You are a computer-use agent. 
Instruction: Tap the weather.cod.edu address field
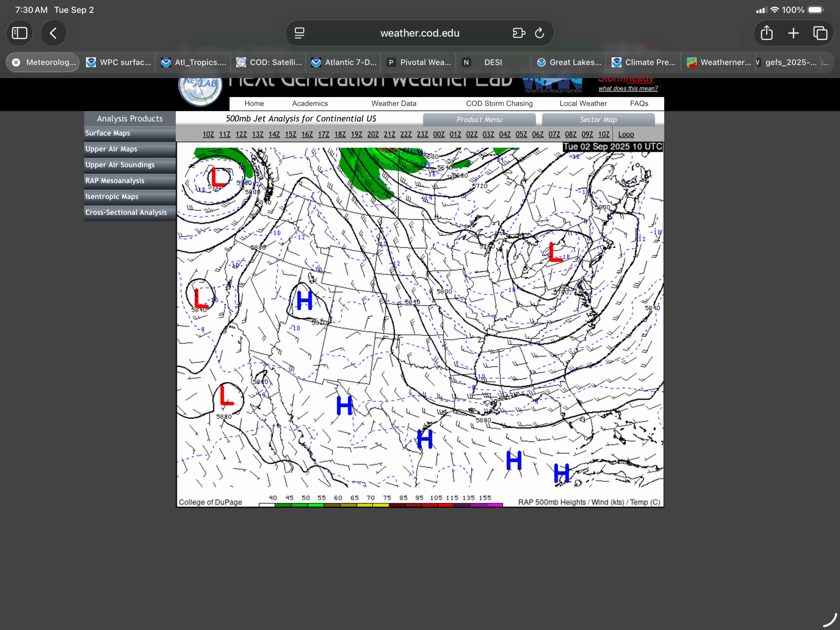[420, 33]
